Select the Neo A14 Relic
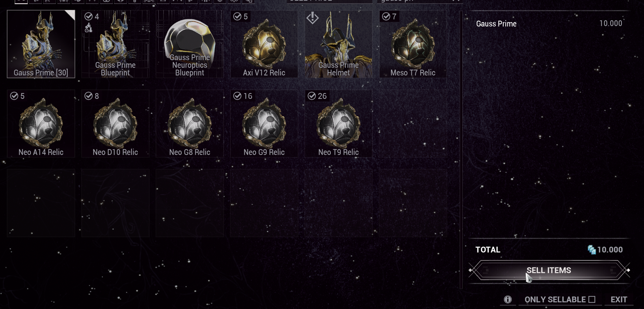Screen dimensions: 644x309 [x=41, y=124]
